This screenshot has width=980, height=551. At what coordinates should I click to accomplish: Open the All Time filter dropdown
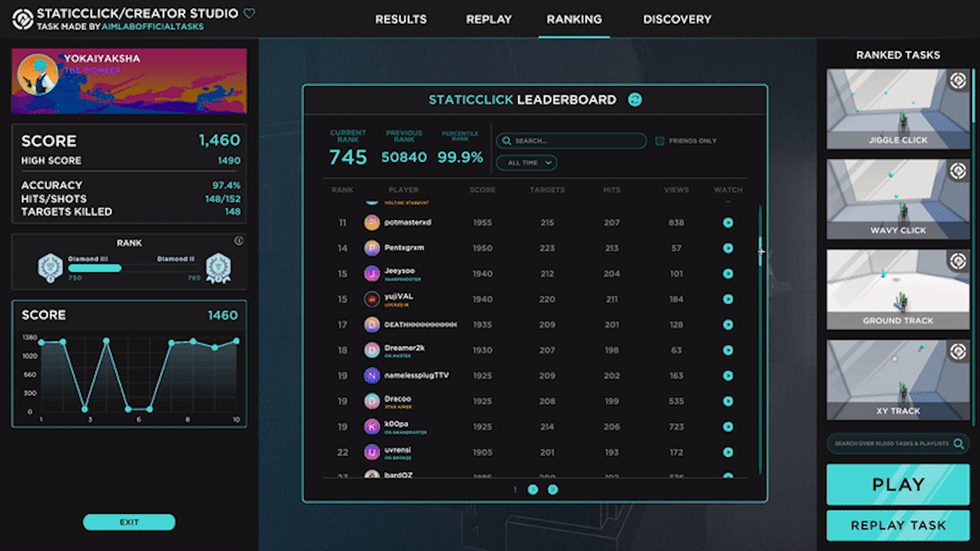click(x=527, y=163)
